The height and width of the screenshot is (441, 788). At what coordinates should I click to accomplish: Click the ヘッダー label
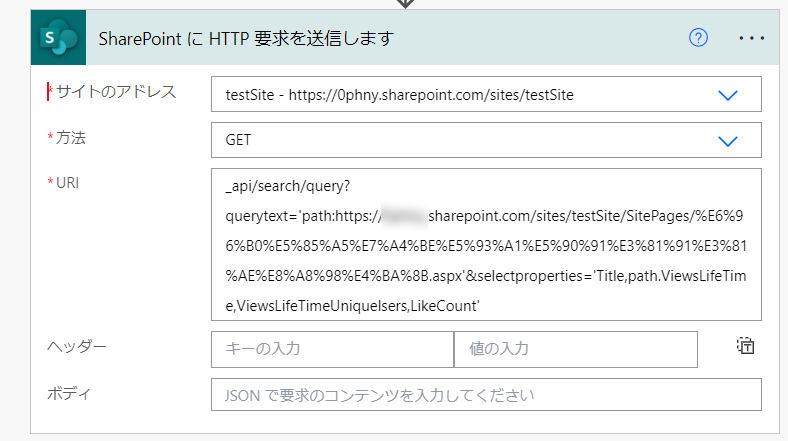[x=77, y=347]
